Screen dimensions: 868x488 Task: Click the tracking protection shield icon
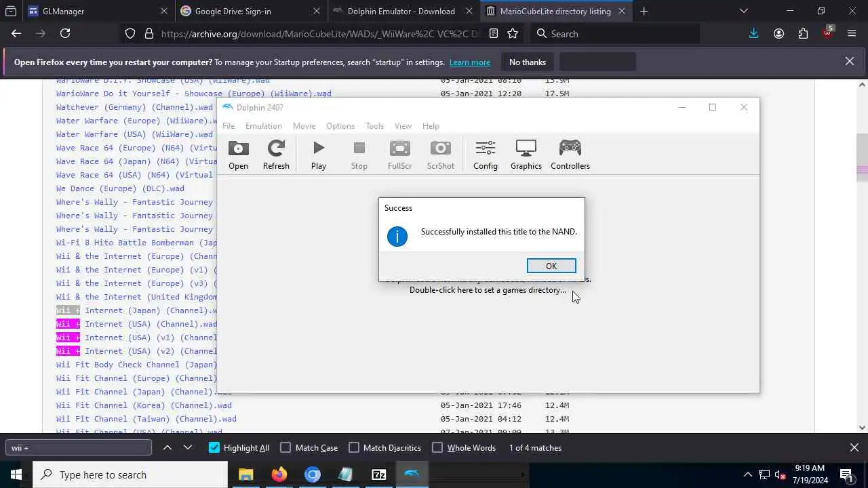click(130, 33)
